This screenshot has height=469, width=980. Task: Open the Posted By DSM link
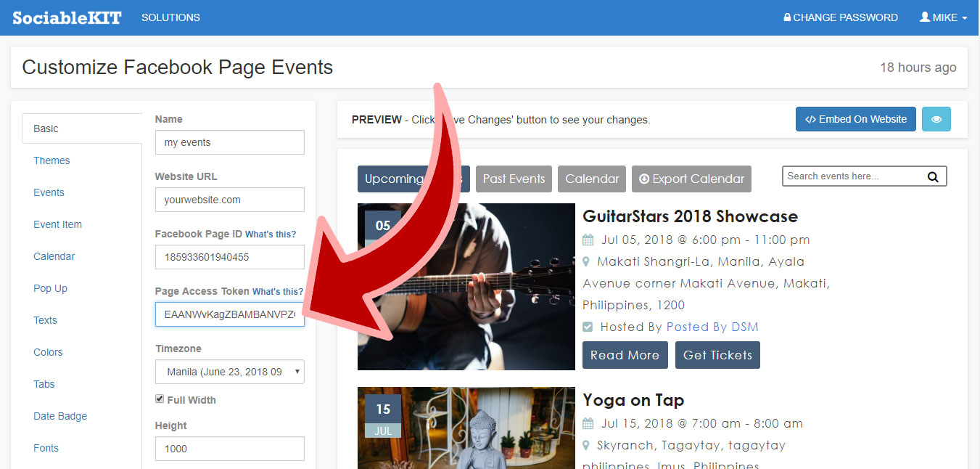coord(712,327)
